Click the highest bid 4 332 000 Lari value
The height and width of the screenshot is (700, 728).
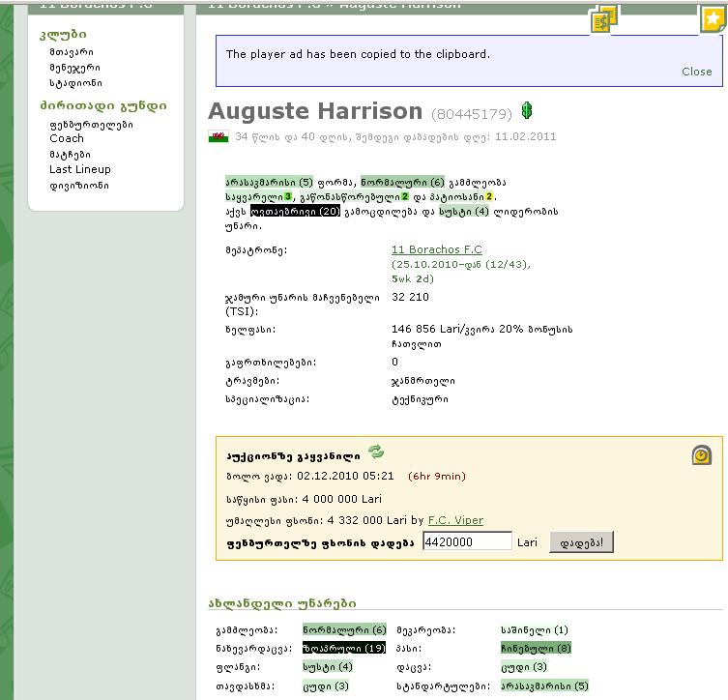(x=367, y=520)
